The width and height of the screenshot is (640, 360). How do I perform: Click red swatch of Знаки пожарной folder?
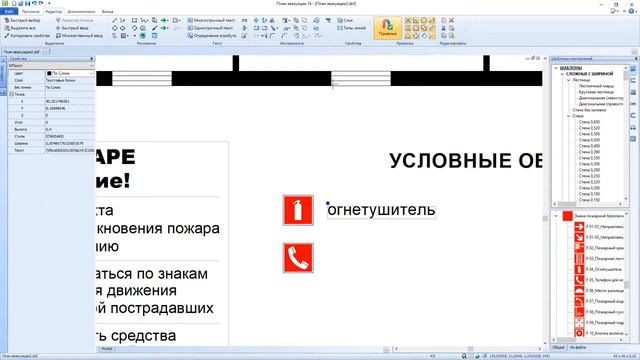567,216
